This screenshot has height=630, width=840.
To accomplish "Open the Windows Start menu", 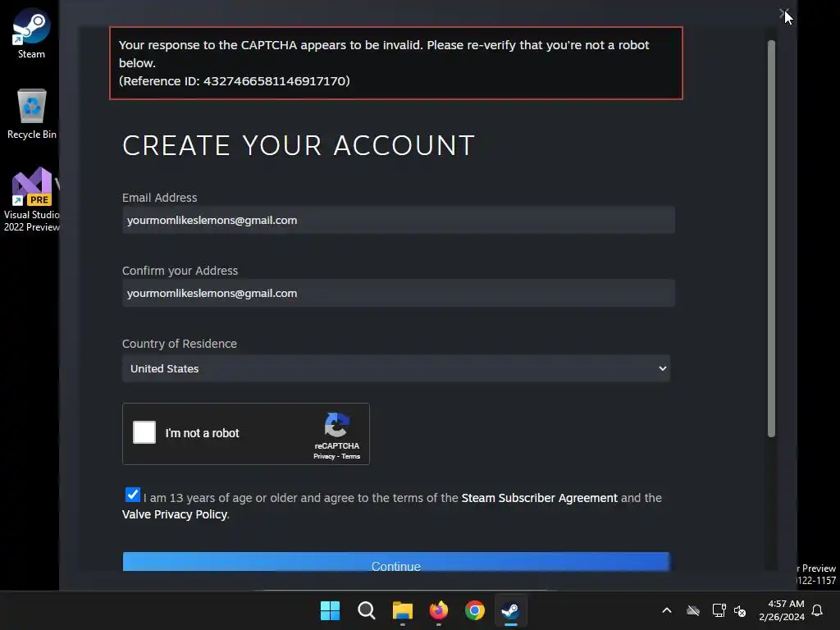I will (x=330, y=610).
